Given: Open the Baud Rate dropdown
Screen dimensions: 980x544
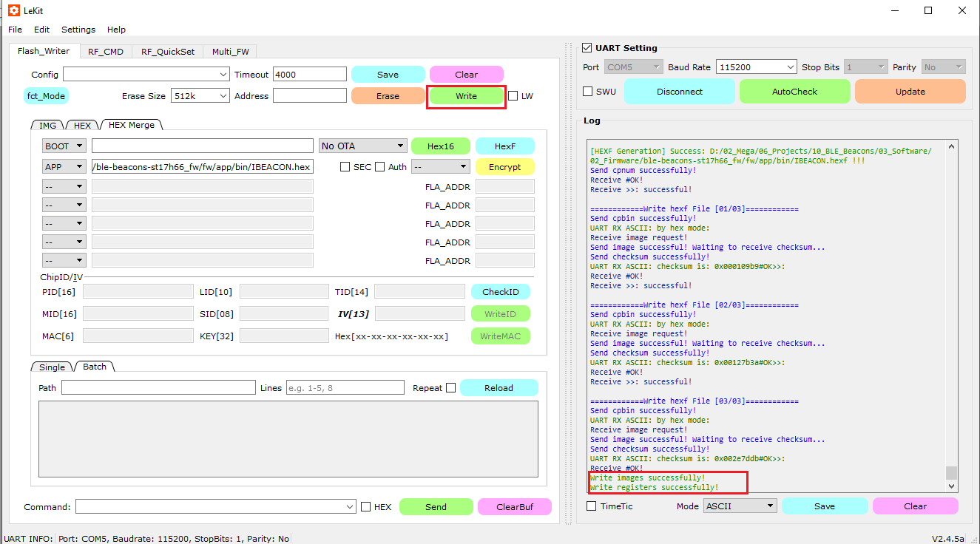Looking at the screenshot, I should pos(757,67).
